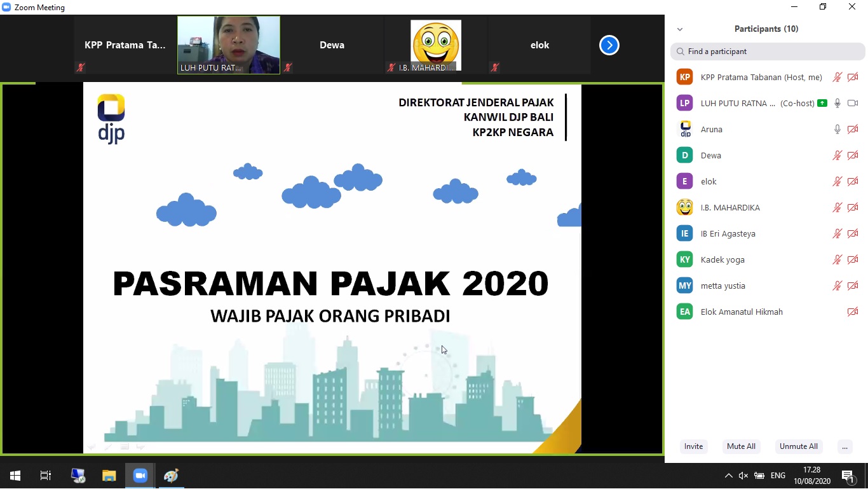868x496 pixels.
Task: Open File Explorer from the taskbar
Action: pyautogui.click(x=109, y=476)
